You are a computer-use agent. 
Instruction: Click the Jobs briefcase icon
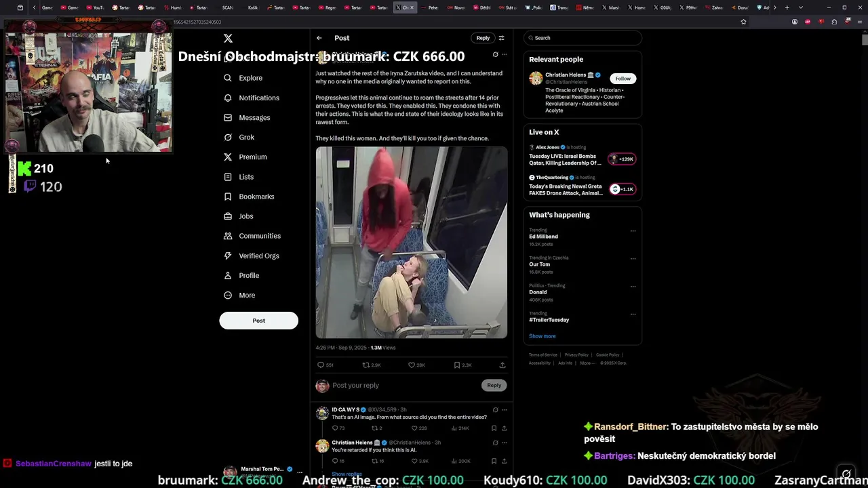228,216
